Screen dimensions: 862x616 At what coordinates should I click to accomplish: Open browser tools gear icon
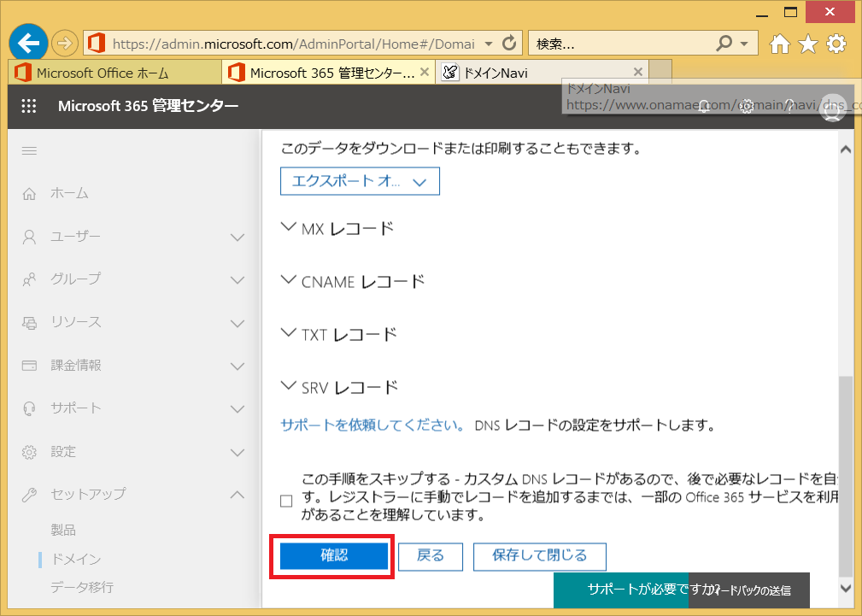(836, 44)
